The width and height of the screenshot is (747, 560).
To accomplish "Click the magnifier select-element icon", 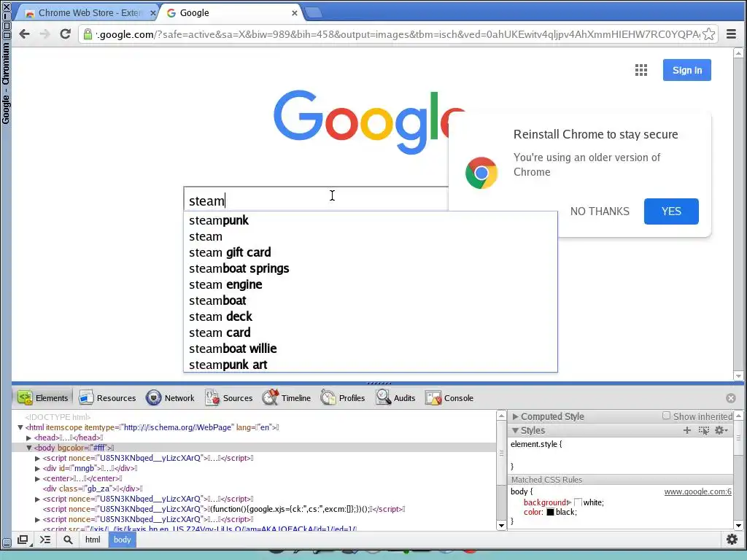I will click(68, 540).
